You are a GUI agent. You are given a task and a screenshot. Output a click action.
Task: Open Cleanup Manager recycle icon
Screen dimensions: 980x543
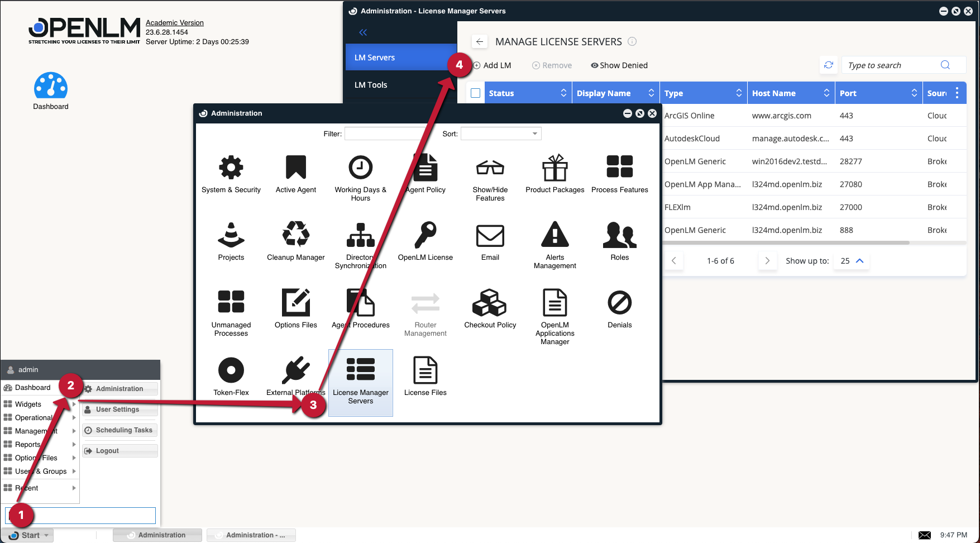pos(295,235)
